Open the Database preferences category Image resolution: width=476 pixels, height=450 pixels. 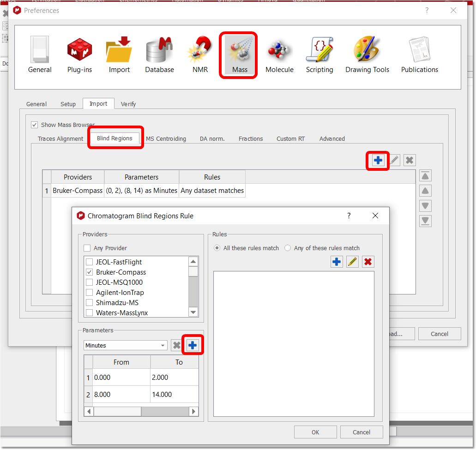(x=159, y=54)
